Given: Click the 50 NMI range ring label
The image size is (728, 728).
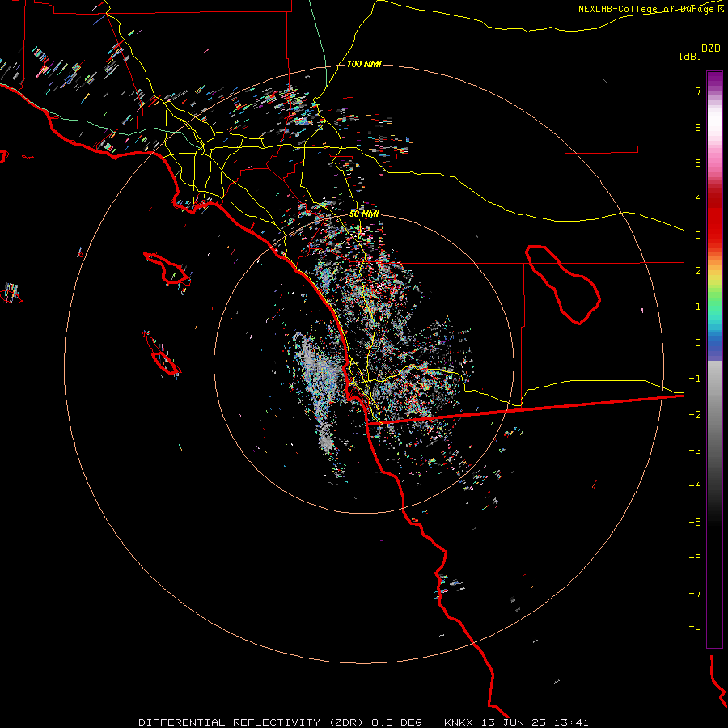Looking at the screenshot, I should click(364, 214).
